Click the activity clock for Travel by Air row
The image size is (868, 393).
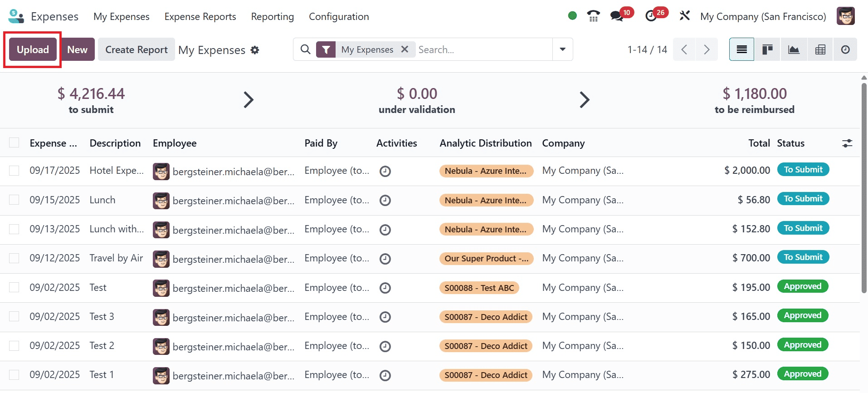[x=385, y=259]
